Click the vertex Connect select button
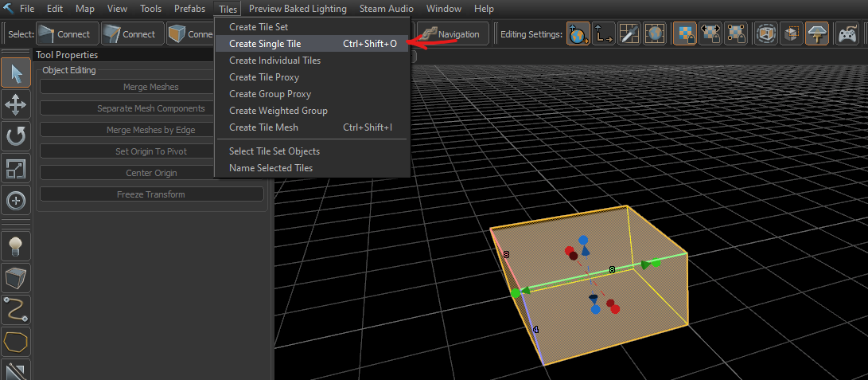Screen dimensions: 868x380 (68, 33)
